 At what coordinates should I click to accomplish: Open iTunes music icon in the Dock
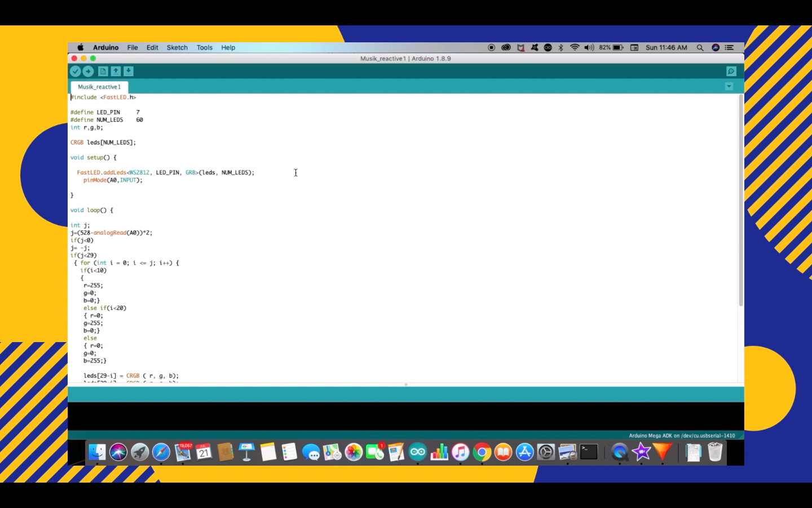tap(461, 452)
